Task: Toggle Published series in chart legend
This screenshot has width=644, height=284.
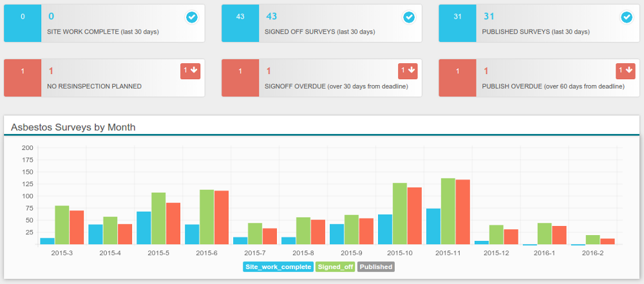Action: point(375,267)
